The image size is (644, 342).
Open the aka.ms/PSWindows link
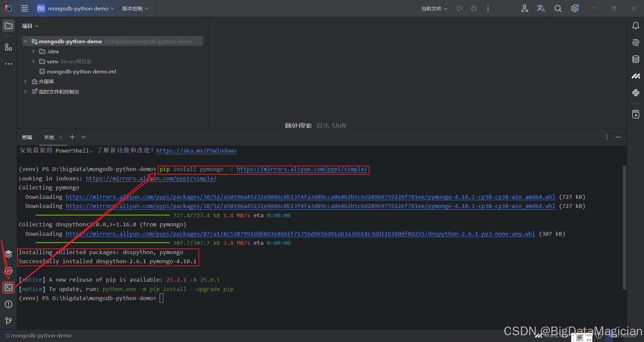pos(196,151)
